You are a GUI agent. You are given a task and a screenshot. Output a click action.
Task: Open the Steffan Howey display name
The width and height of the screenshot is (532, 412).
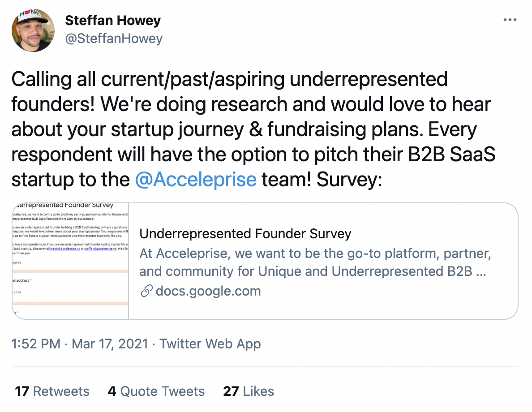[x=113, y=20]
